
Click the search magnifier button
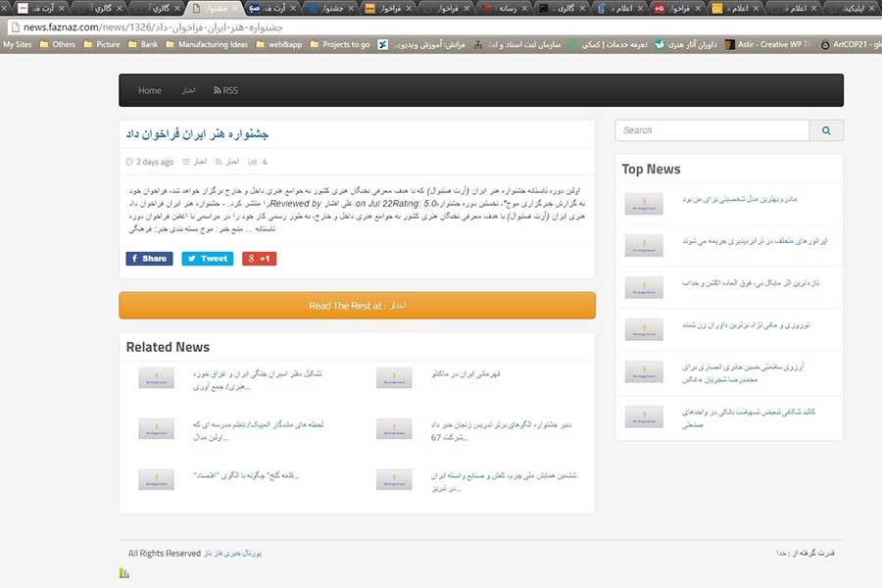tap(825, 130)
